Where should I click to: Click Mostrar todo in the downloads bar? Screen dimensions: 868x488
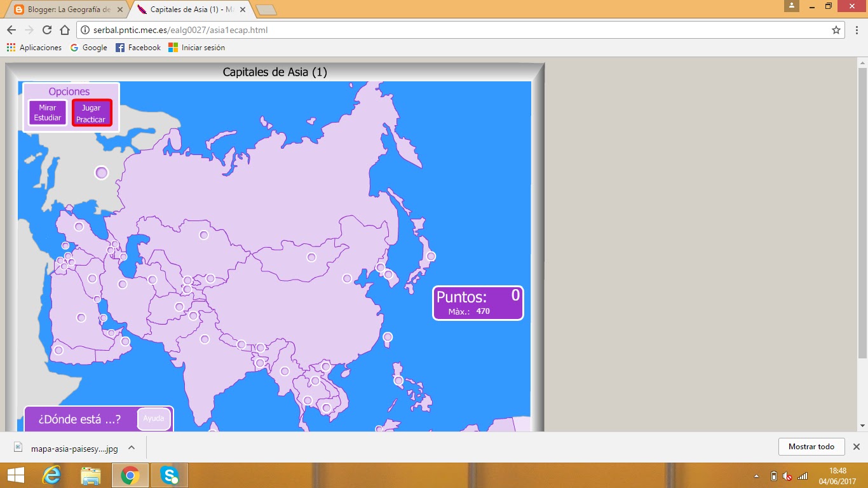click(811, 447)
